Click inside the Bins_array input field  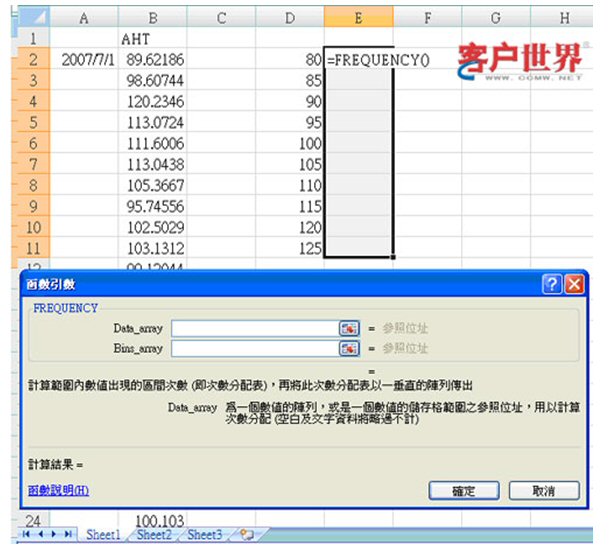pyautogui.click(x=255, y=348)
